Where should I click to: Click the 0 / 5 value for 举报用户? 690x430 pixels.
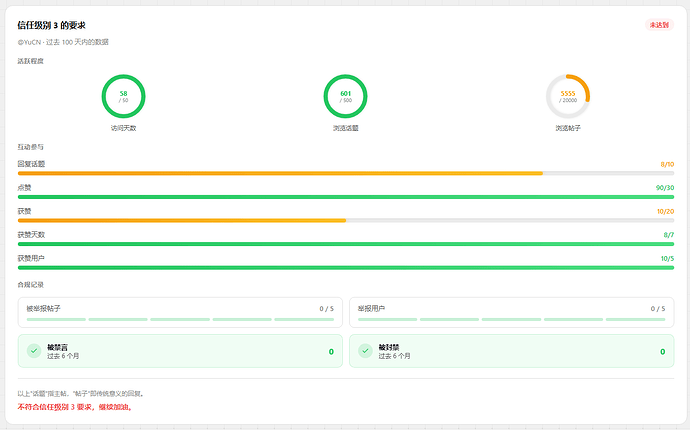coord(658,309)
